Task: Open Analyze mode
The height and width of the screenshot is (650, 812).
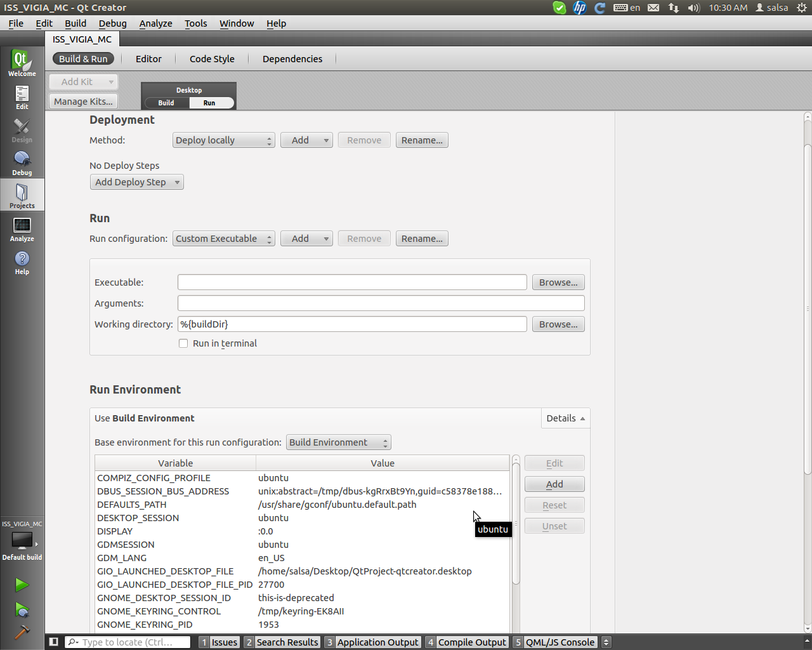Action: coord(22,229)
